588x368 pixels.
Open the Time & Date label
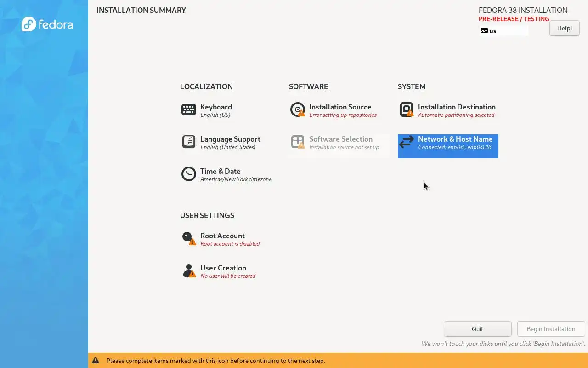coord(220,171)
